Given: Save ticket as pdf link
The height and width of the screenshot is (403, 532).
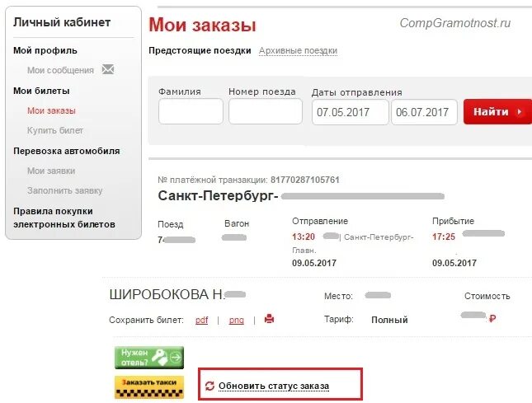Looking at the screenshot, I should (201, 320).
